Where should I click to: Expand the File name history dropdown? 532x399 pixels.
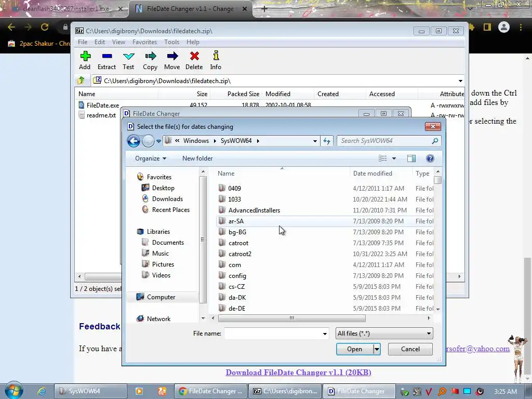coord(325,334)
